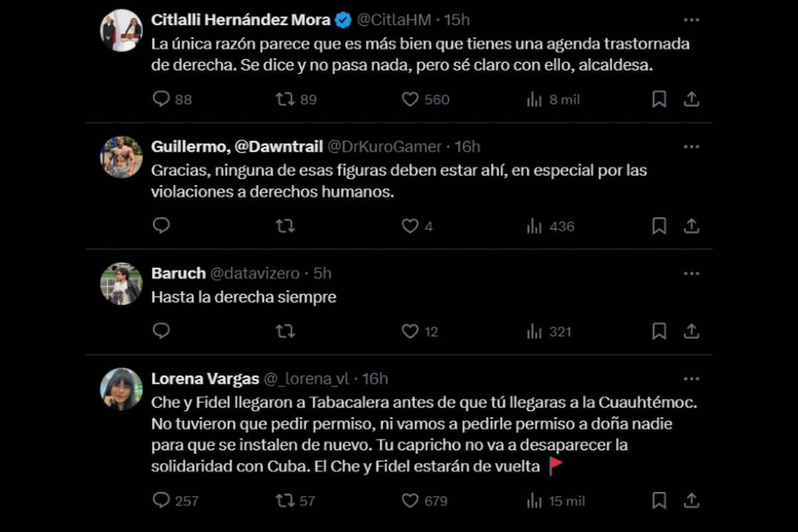Bookmark Lorena Vargas's tweet
This screenshot has height=532, width=798.
[659, 500]
